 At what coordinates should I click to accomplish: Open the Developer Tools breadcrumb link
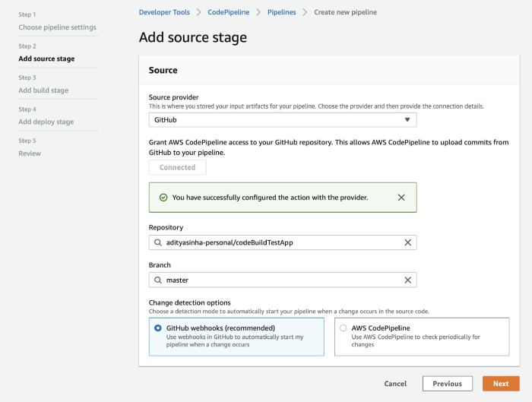click(x=164, y=12)
